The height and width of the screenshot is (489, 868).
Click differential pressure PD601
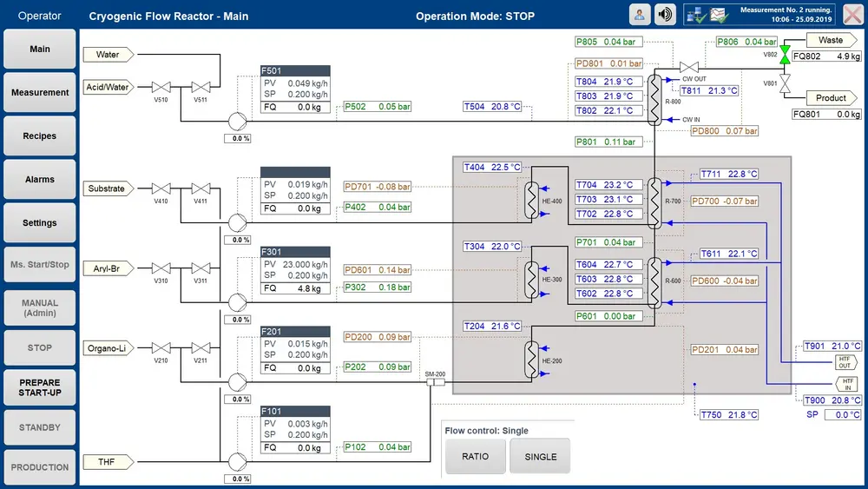tap(378, 270)
